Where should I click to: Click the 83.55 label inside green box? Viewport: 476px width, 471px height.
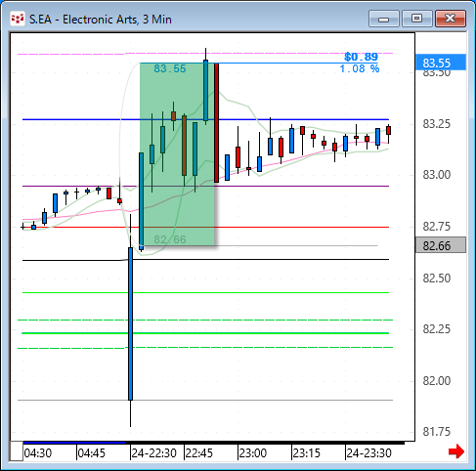pyautogui.click(x=170, y=68)
